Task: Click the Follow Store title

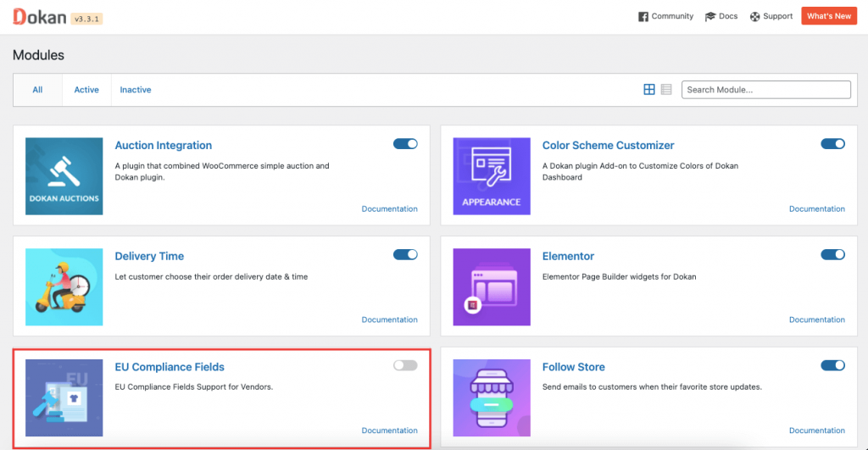Action: (574, 367)
